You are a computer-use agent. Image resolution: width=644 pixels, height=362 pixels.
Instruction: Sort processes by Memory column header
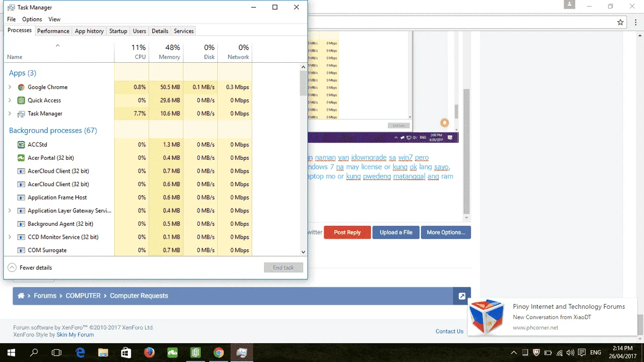point(166,52)
